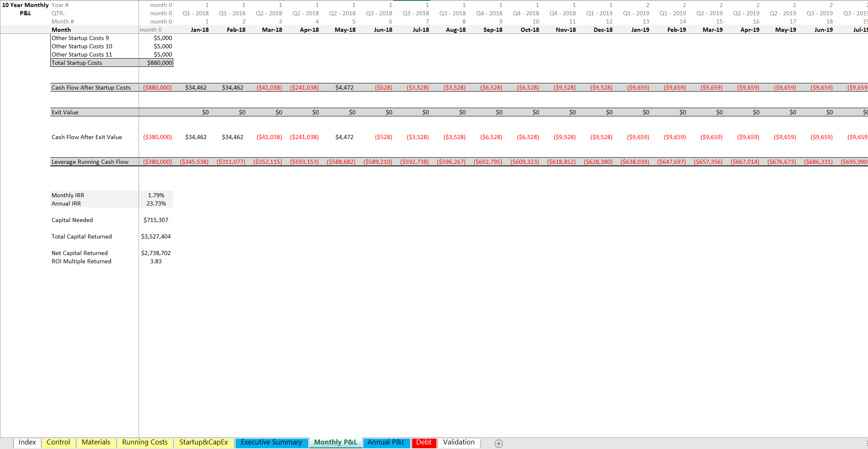Image resolution: width=868 pixels, height=449 pixels.
Task: Open the Startup&CapEx sheet
Action: [x=204, y=442]
